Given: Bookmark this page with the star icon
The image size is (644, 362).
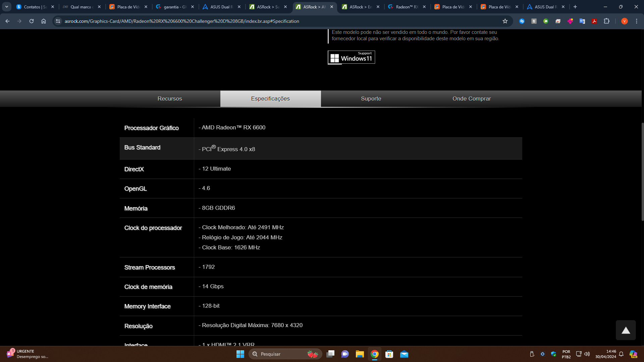Looking at the screenshot, I should click(505, 21).
